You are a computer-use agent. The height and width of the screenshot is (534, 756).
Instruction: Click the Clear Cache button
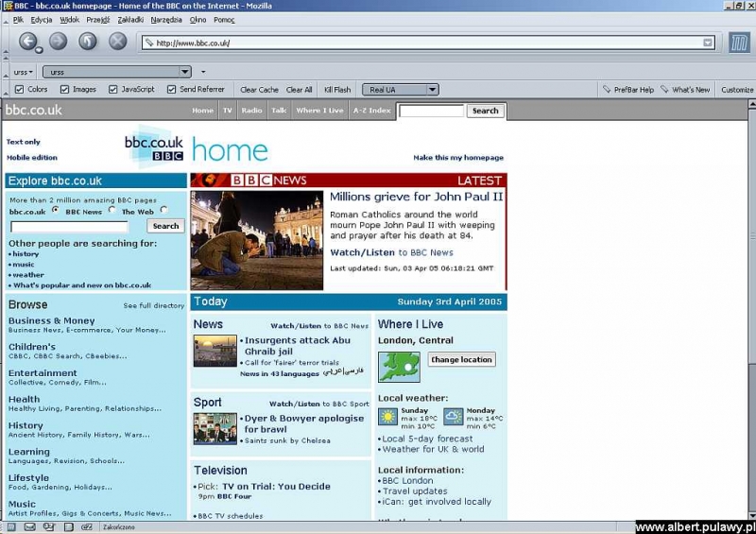[259, 90]
